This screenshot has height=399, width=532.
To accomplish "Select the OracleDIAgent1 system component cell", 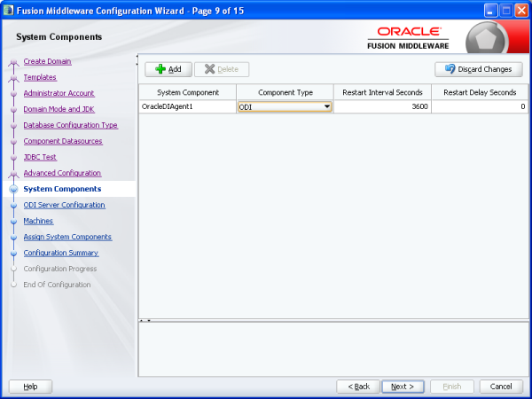I will [187, 106].
